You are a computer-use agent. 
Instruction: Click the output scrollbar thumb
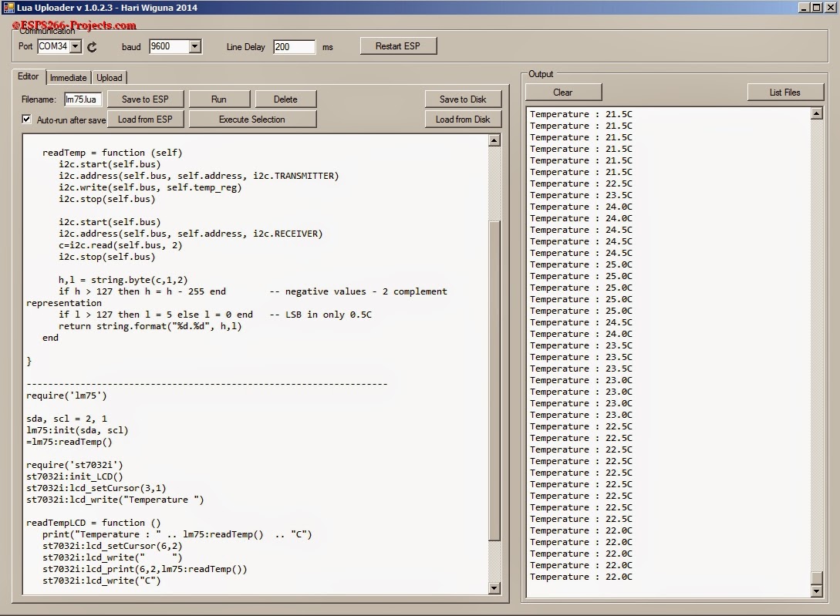[x=816, y=578]
